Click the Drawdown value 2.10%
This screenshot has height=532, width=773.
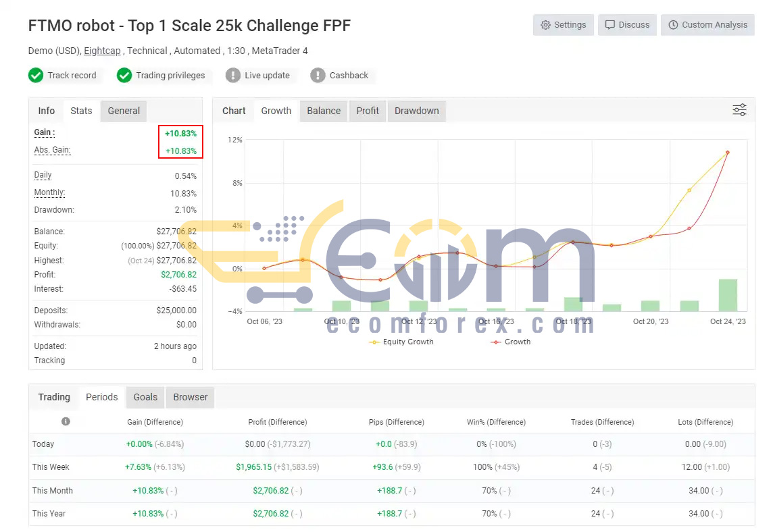pos(185,210)
